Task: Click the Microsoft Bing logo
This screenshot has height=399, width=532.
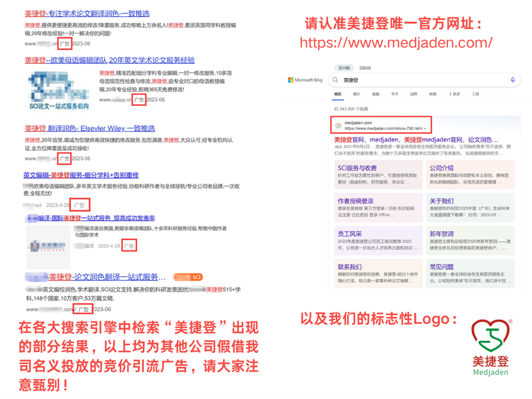Action: click(305, 80)
